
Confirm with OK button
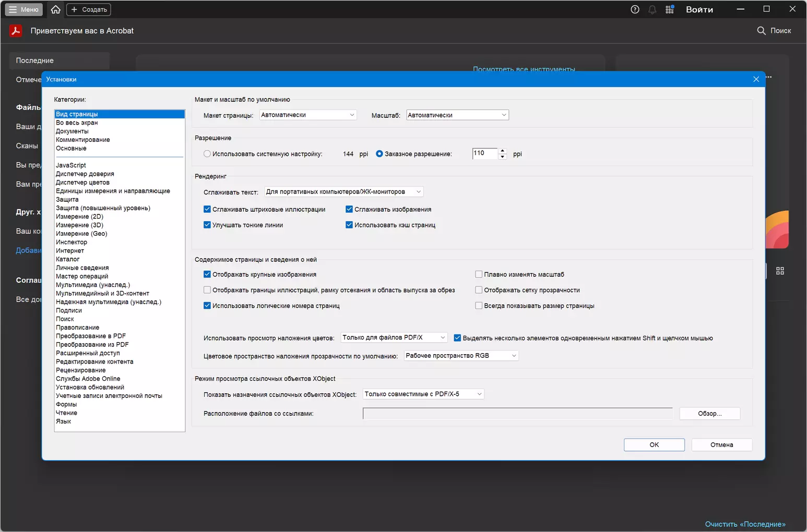(x=654, y=445)
